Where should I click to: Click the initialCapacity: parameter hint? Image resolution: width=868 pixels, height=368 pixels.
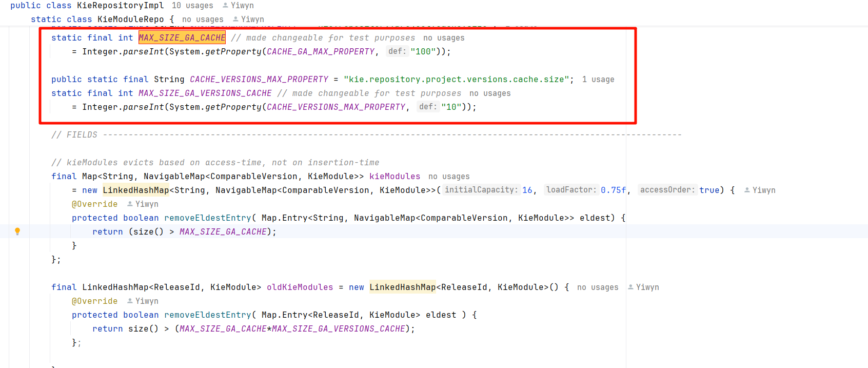tap(481, 190)
